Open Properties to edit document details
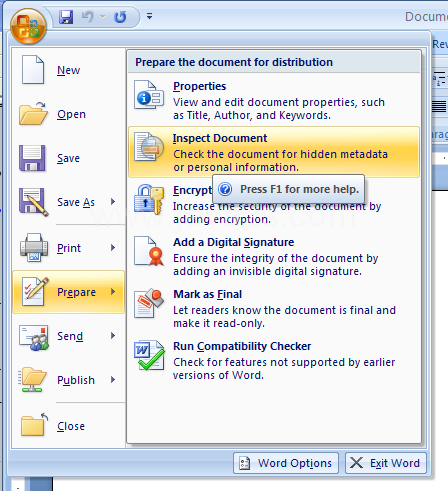Screen dimensions: 448x491 (x=274, y=100)
